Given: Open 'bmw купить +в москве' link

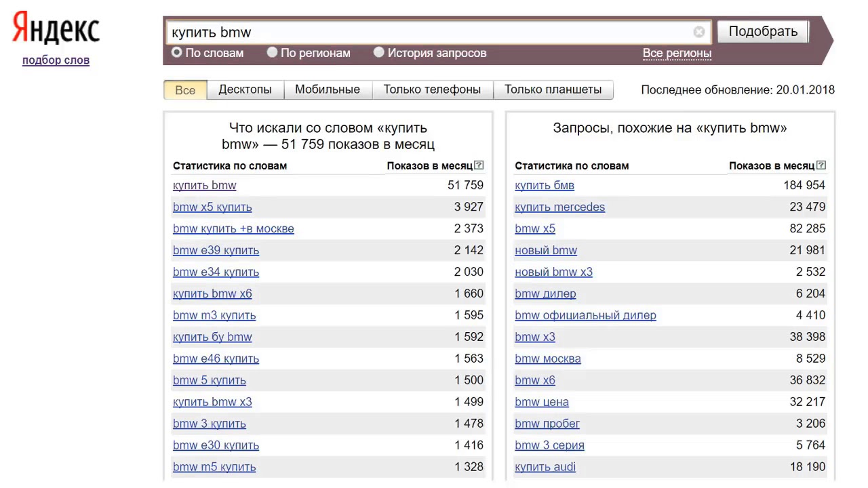Looking at the screenshot, I should pyautogui.click(x=233, y=228).
